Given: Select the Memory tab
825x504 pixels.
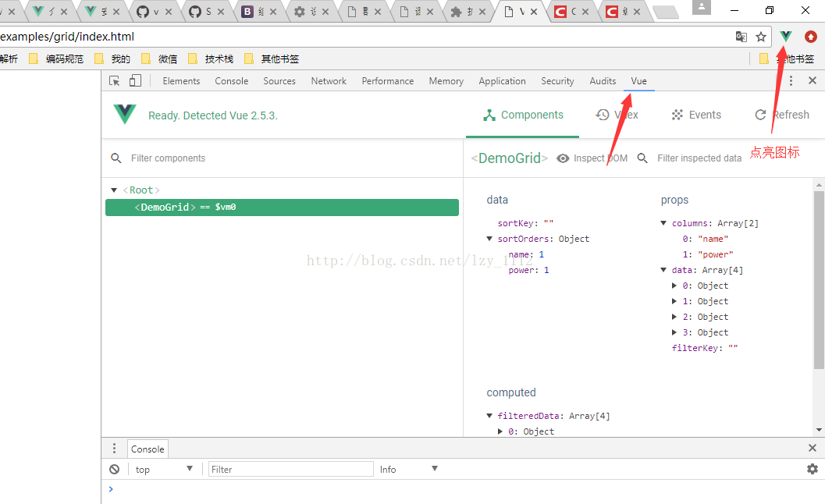Looking at the screenshot, I should [446, 81].
